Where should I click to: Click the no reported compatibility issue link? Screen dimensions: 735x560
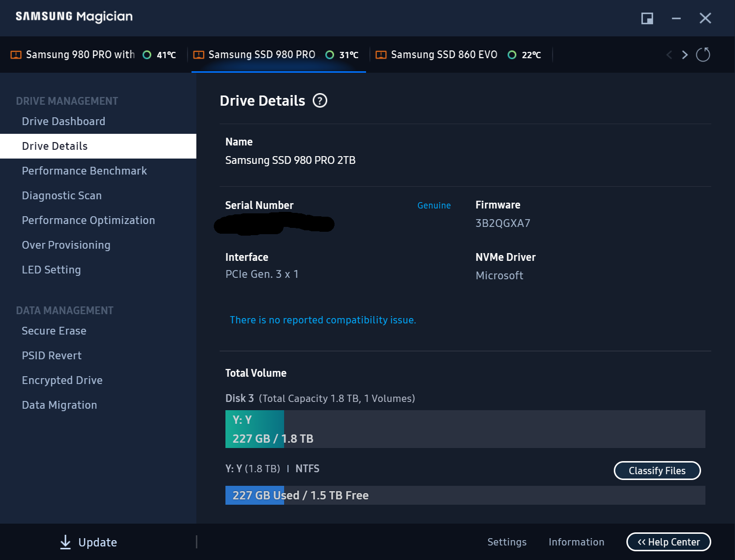click(323, 320)
